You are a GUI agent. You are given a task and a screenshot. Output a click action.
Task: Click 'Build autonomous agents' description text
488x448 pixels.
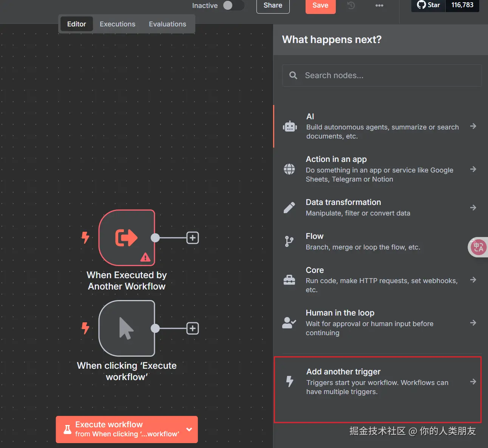point(382,132)
